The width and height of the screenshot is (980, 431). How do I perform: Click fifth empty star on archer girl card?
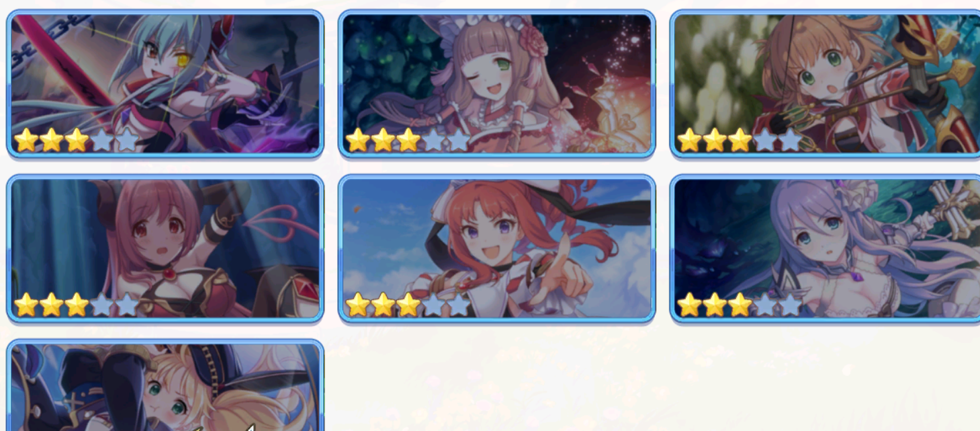click(791, 141)
